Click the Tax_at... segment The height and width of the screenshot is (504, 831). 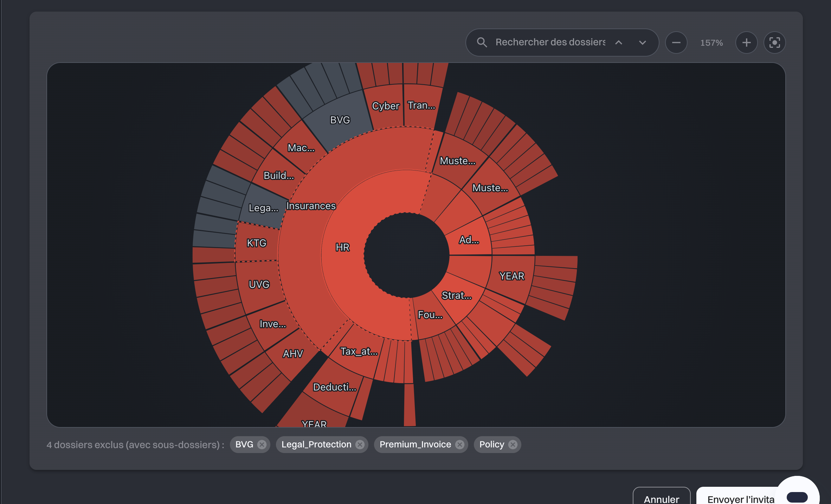tap(359, 351)
